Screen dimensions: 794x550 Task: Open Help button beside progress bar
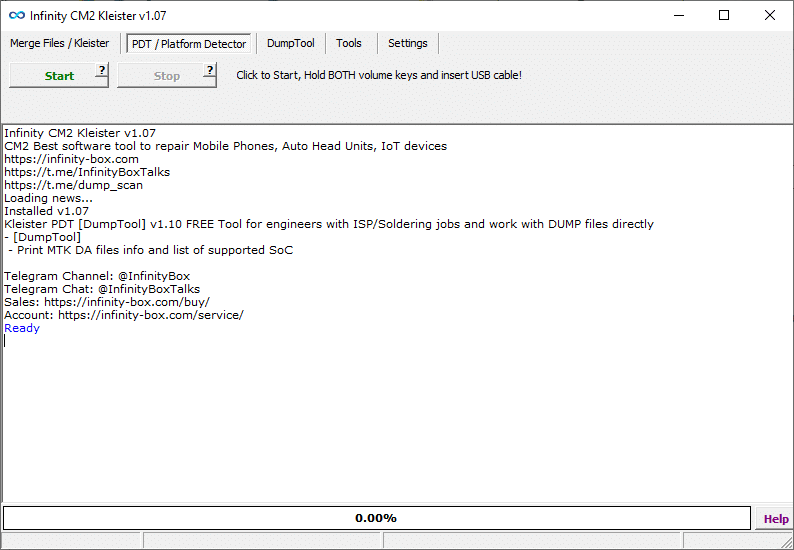pyautogui.click(x=776, y=519)
